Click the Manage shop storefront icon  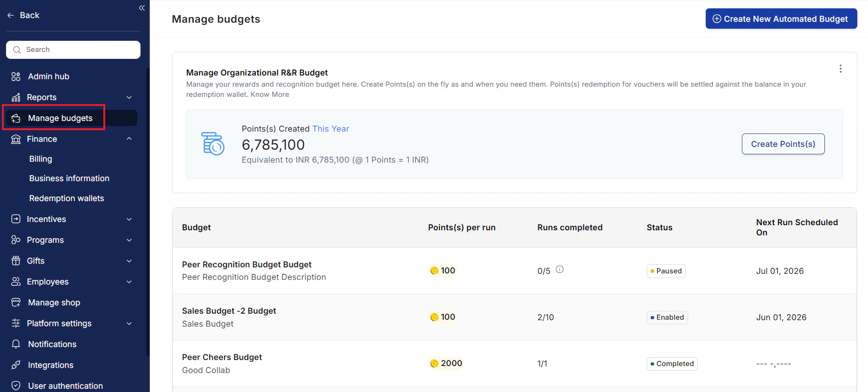(16, 303)
